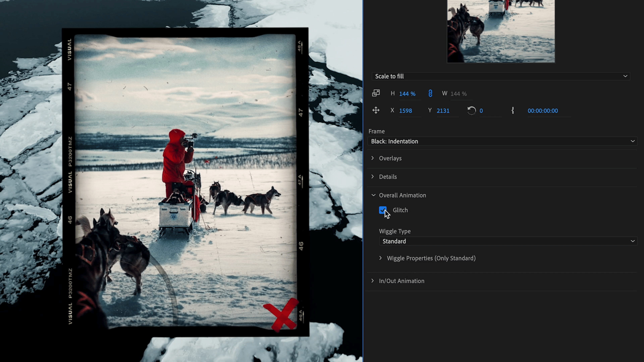Click the Y position value 2131

[443, 111]
